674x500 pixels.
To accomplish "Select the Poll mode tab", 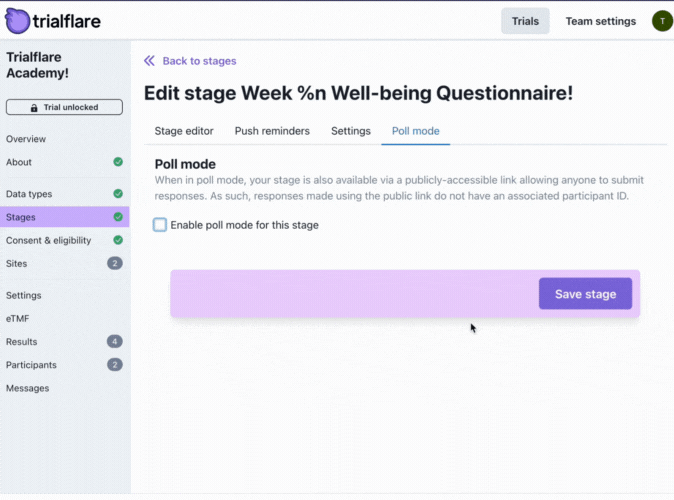I will (415, 131).
